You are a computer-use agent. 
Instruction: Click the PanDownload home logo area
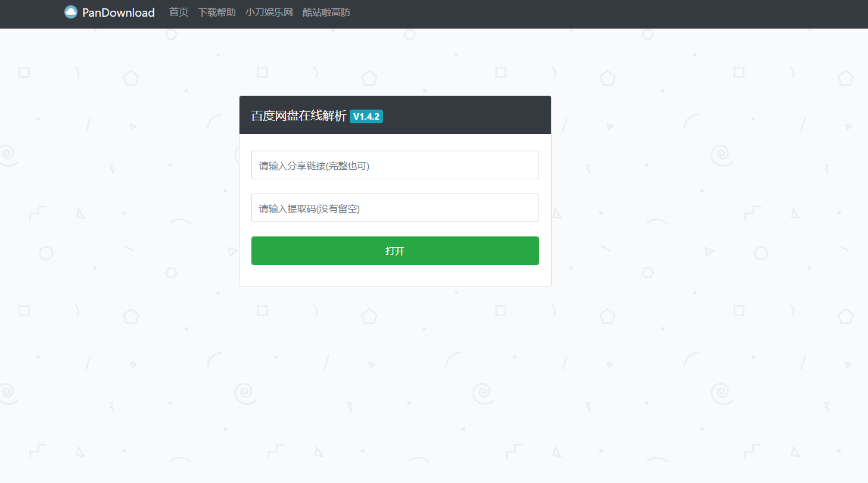(x=108, y=11)
